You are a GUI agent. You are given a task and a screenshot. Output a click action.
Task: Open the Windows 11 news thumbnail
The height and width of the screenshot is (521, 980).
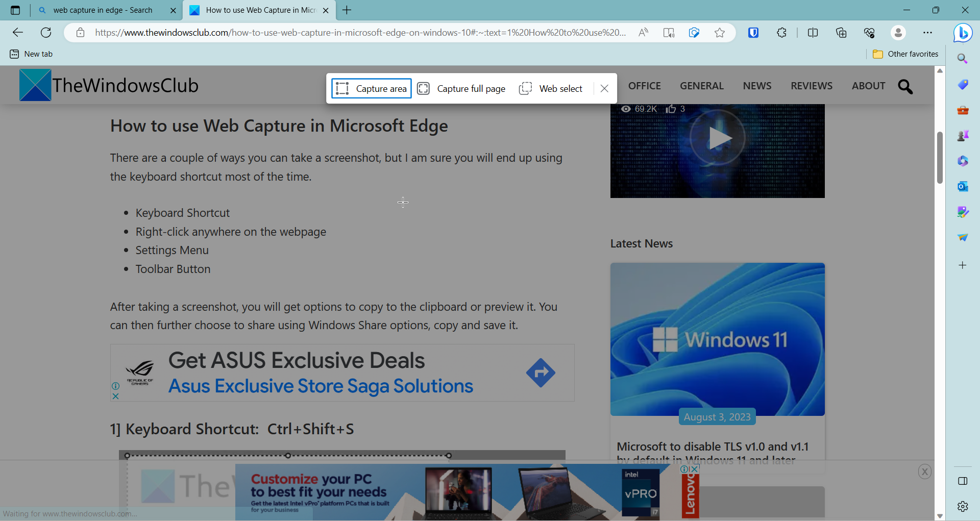pos(718,339)
